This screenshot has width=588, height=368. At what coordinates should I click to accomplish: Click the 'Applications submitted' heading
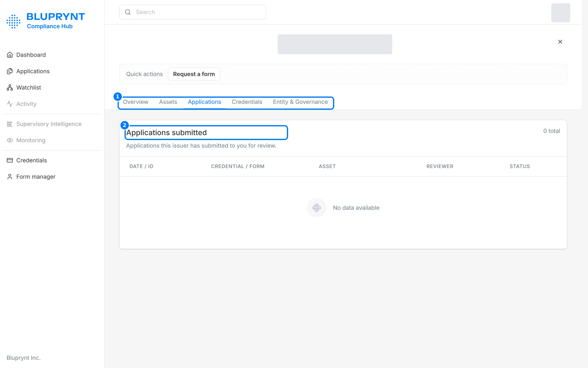(166, 132)
